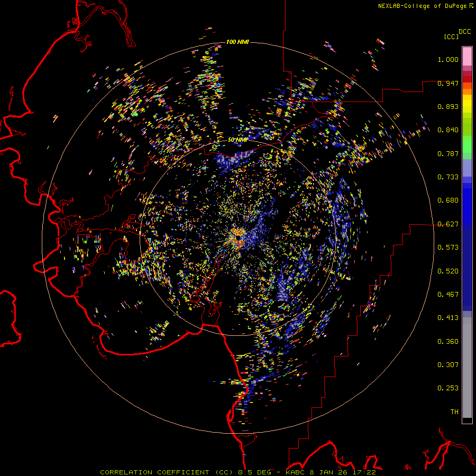Click the CORRELATION COEFFICIENT caption at bottom

coord(238,472)
